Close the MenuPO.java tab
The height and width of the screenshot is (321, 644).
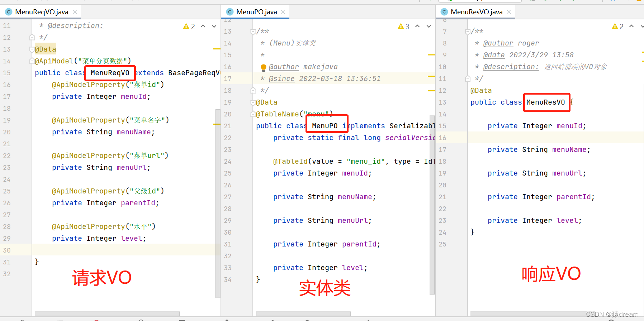pyautogui.click(x=283, y=12)
